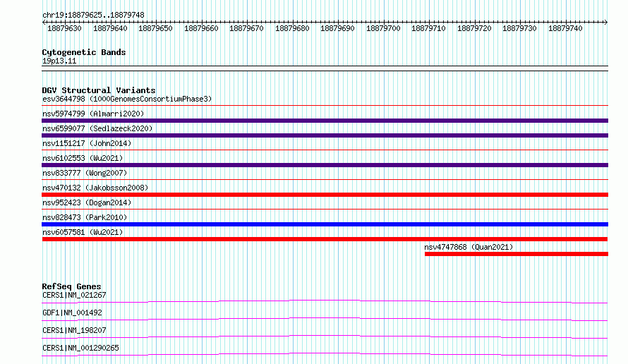This screenshot has height=364, width=628.
Task: Open variant nsv470132 (Jakobsson2008) label
Action: tap(95, 188)
